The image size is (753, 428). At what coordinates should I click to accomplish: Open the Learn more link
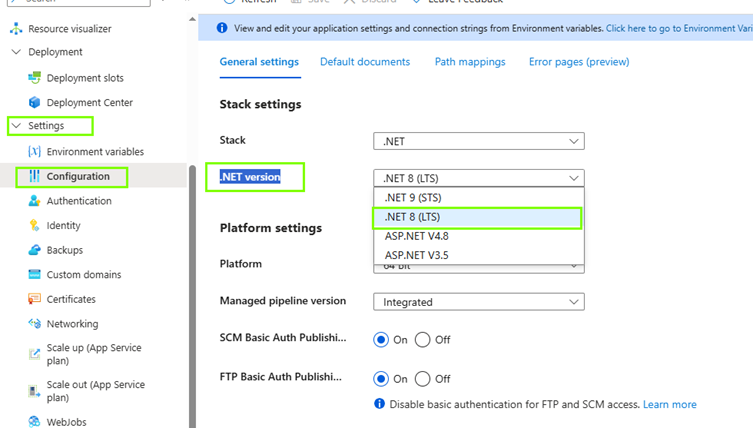pos(670,404)
